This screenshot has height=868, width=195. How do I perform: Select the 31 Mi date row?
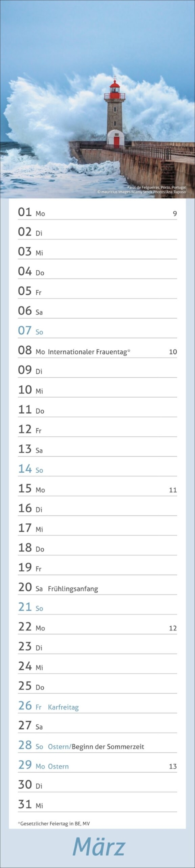pyautogui.click(x=97, y=804)
